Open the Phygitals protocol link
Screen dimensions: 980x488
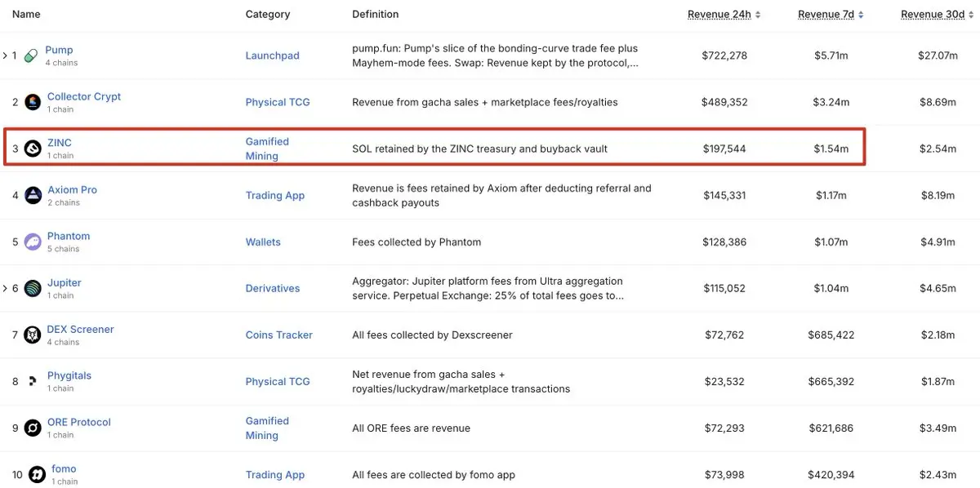(69, 375)
